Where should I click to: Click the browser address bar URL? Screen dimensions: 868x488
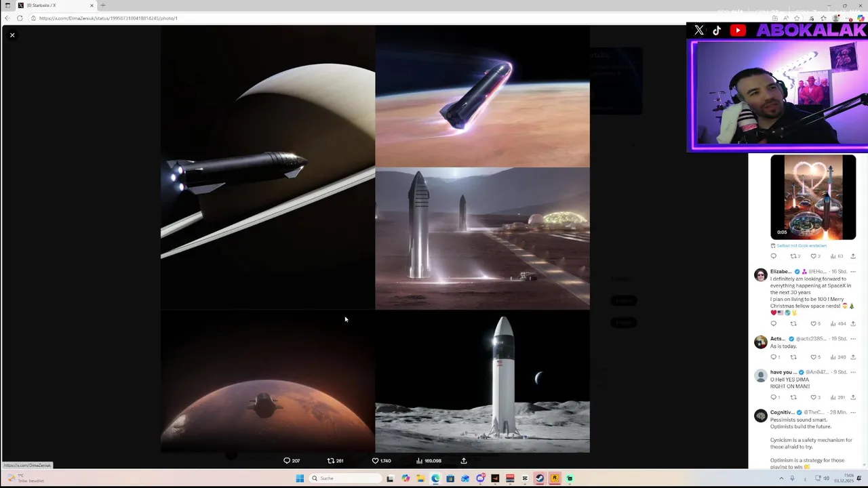[x=108, y=18]
